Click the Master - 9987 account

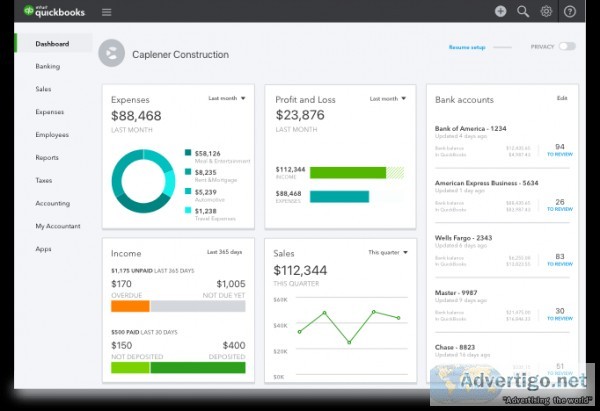pos(456,293)
